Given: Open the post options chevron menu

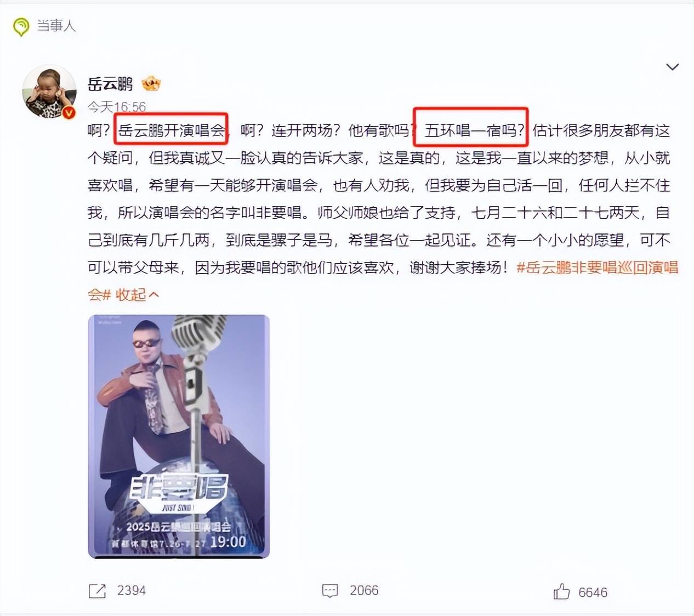Looking at the screenshot, I should [x=672, y=67].
